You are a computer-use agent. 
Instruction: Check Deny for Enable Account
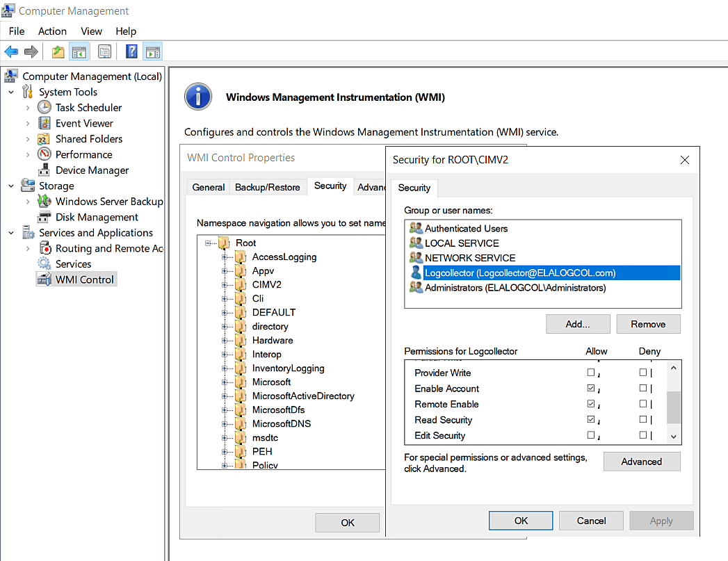pos(643,388)
